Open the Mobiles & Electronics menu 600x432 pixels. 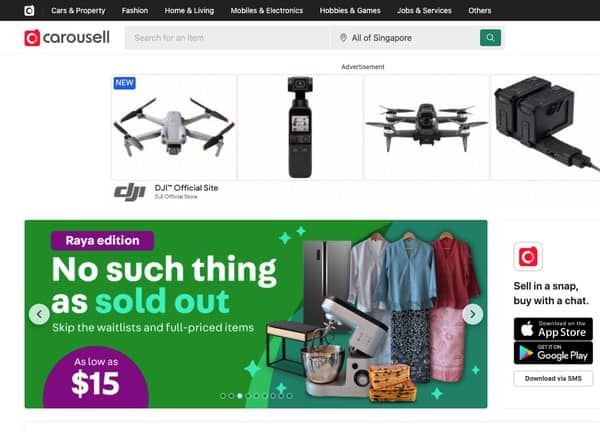(267, 11)
